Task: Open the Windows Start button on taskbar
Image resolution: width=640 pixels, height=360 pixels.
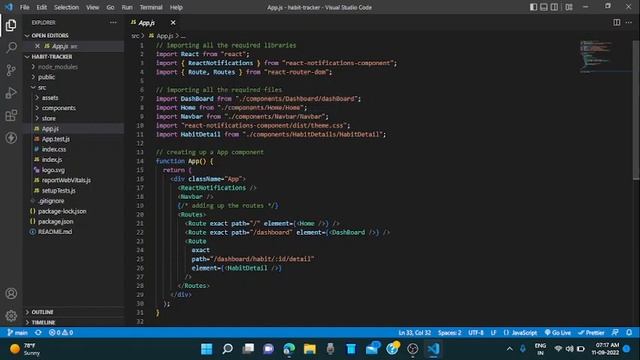Action: [x=207, y=349]
